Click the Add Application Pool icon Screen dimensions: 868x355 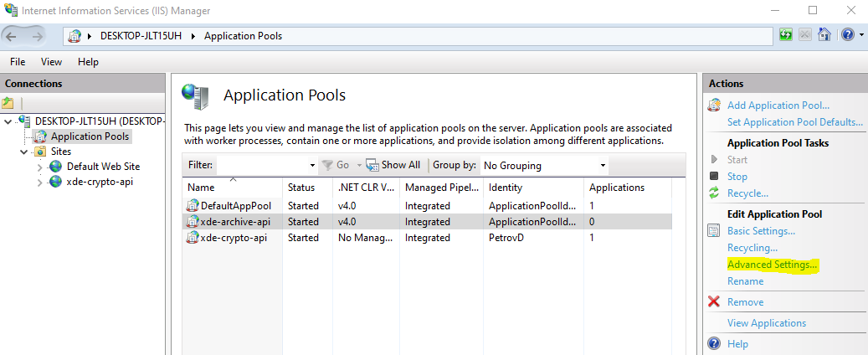pos(714,105)
